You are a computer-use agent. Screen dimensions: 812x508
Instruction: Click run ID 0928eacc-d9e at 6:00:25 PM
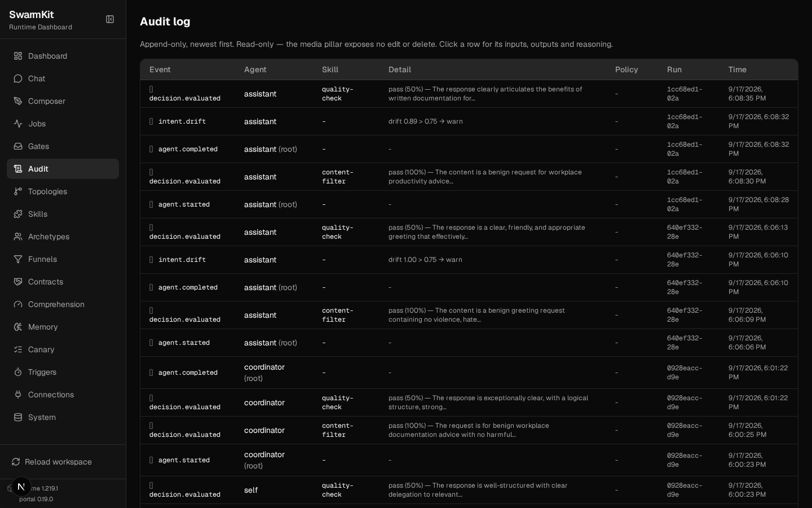click(x=685, y=430)
